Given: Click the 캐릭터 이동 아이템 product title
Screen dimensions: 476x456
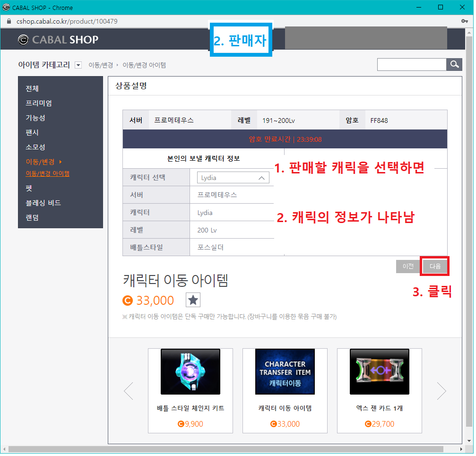Looking at the screenshot, I should [176, 281].
